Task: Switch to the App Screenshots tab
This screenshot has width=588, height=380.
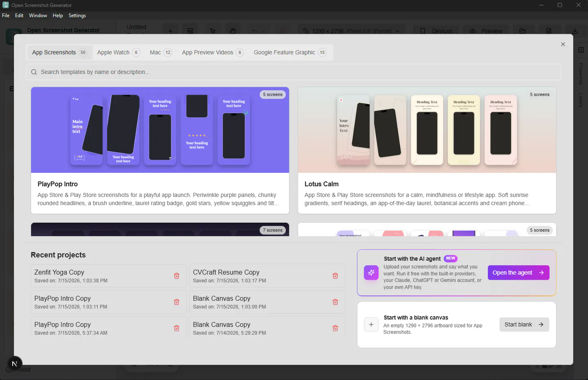Action: (59, 52)
